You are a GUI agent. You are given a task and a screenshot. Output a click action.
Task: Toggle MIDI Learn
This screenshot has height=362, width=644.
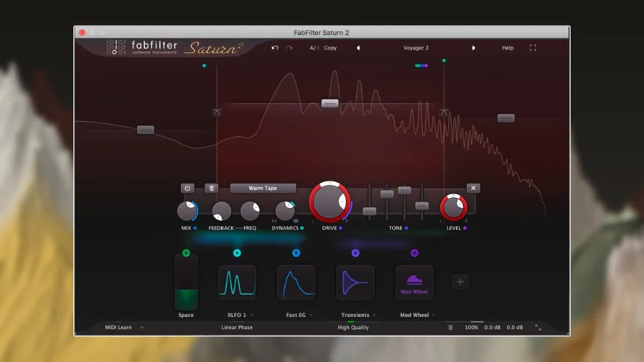point(118,327)
